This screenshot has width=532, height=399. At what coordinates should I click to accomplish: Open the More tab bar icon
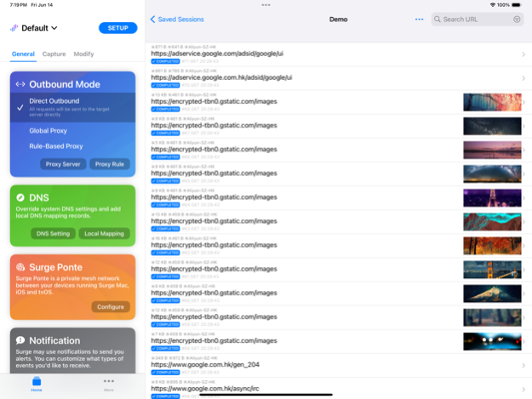tap(108, 384)
